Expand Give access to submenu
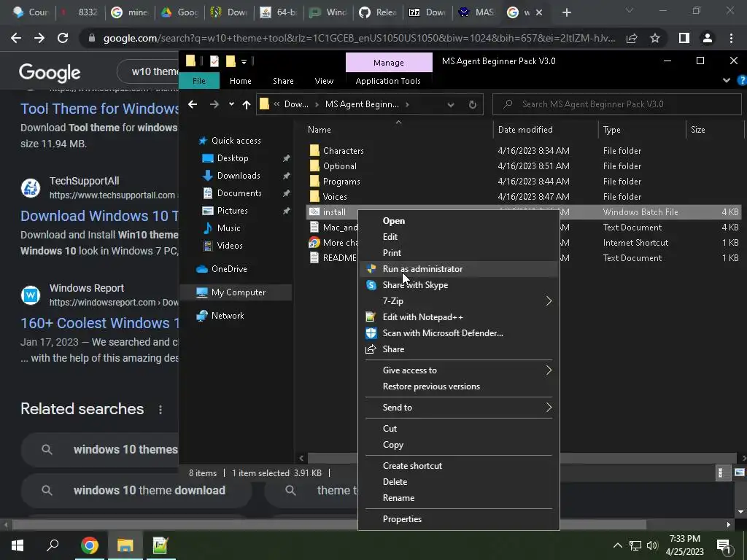Viewport: 747px width, 560px height. 458,370
